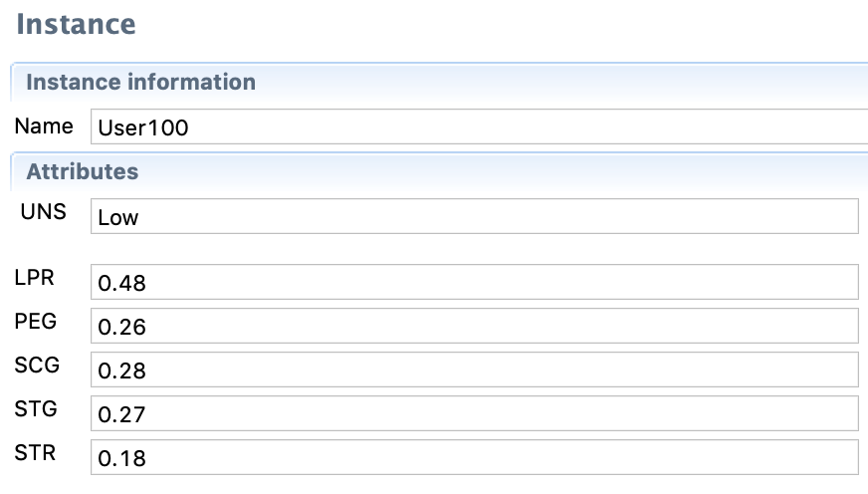Select the PEG input field
Screen dimensions: 868x494
tap(474, 326)
